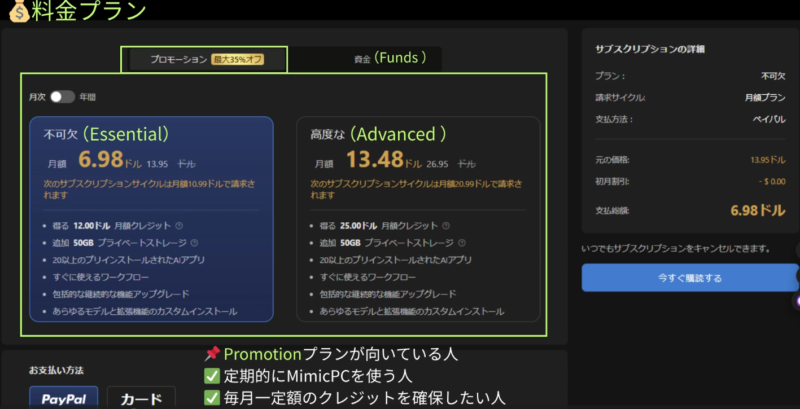
Task: Choose カード payment method
Action: coord(141,398)
